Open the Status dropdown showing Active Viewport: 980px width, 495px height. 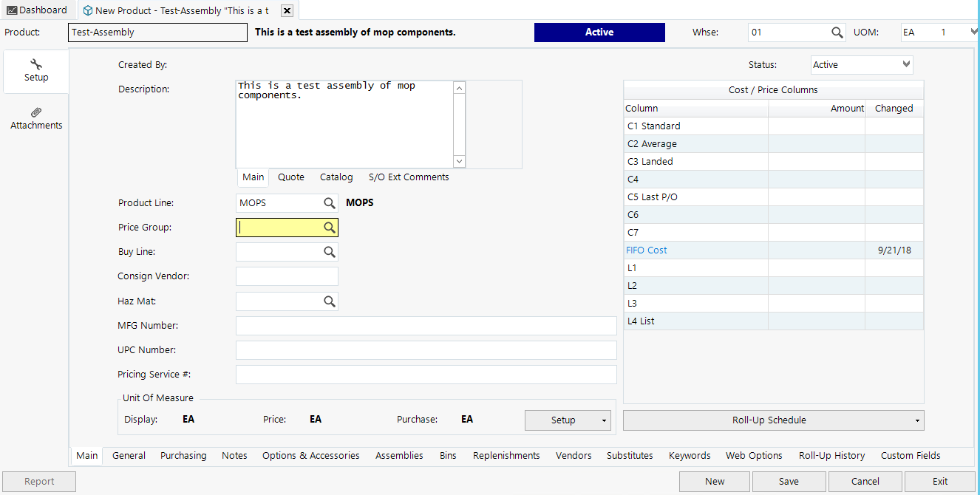click(906, 64)
